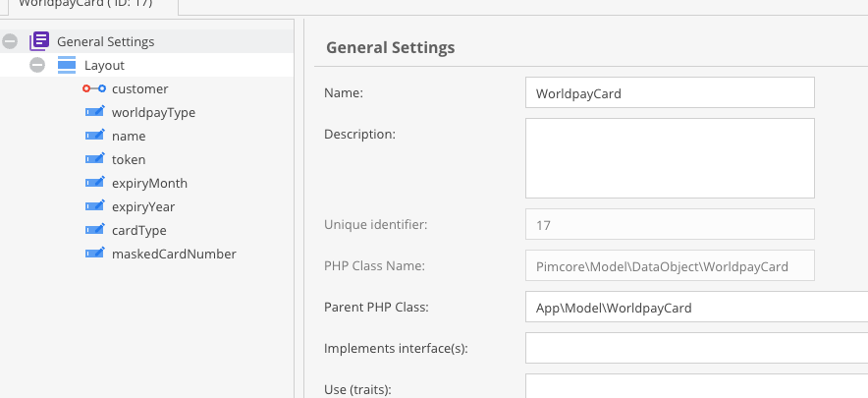This screenshot has height=398, width=868.
Task: Focus the Use (traits) field
Action: click(696, 386)
